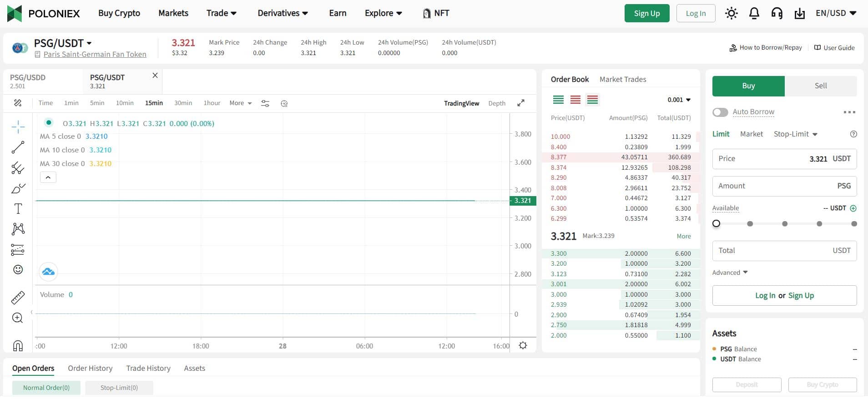Viewport: 868px width, 399px height.
Task: Filter by Stop-Limit(0) orders
Action: click(119, 388)
